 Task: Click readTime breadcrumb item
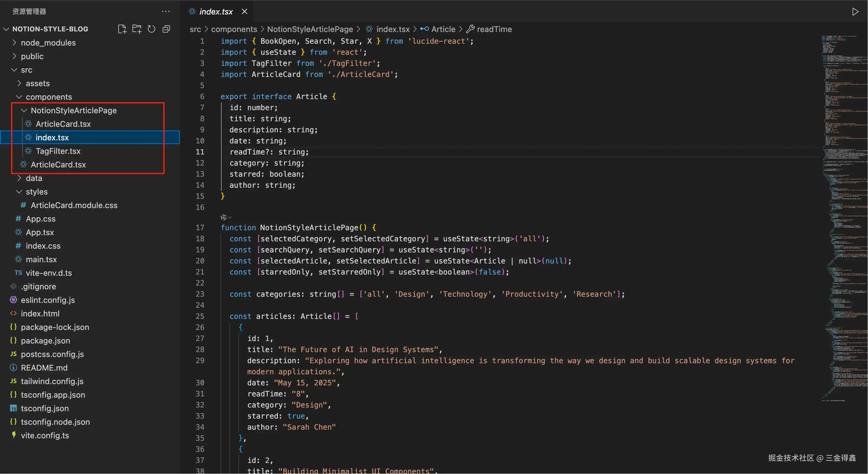[x=494, y=29]
